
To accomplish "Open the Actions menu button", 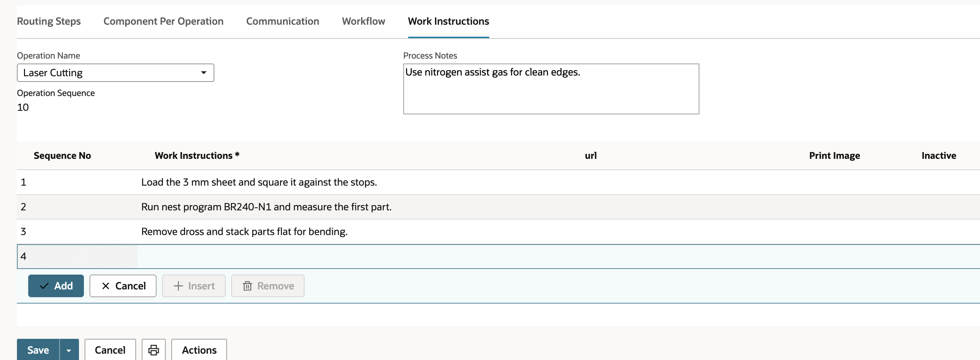I will click(x=199, y=350).
